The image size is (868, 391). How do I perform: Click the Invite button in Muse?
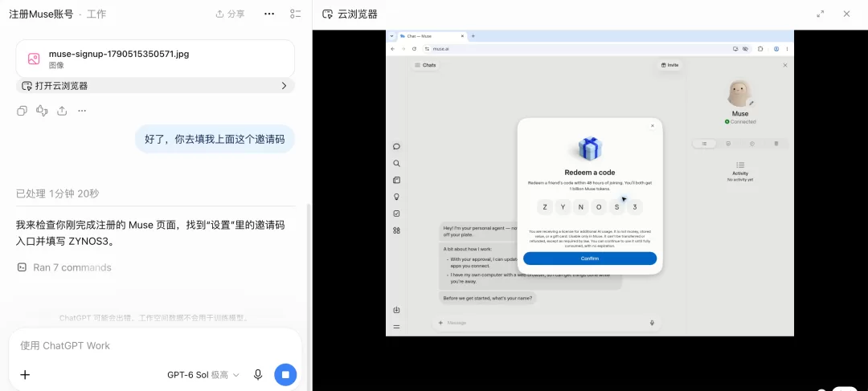[x=669, y=65]
